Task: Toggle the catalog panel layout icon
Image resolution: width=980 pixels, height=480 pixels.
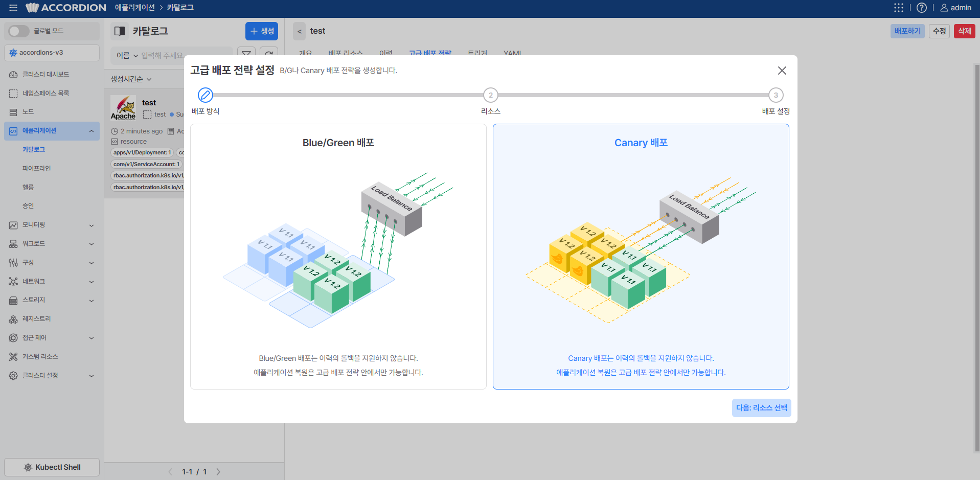Action: (x=120, y=31)
